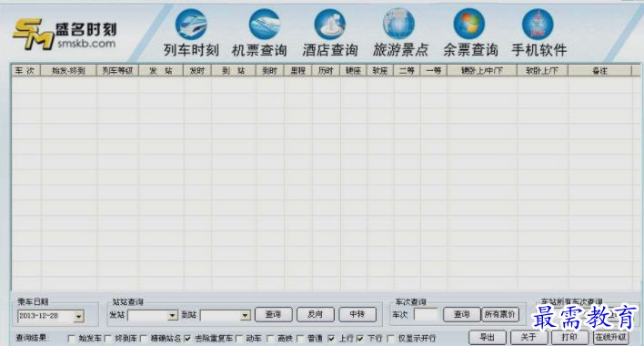Expand the 乘车日期 date dropdown

78,316
